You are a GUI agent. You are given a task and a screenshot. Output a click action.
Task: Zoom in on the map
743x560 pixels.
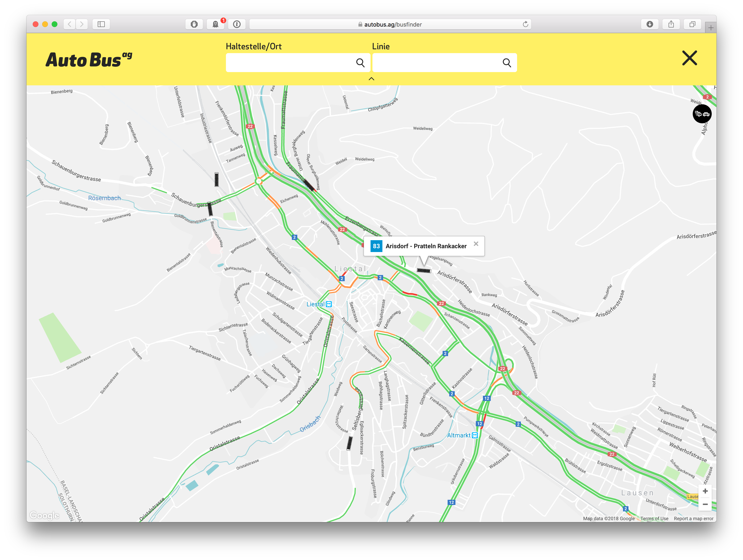coord(705,491)
